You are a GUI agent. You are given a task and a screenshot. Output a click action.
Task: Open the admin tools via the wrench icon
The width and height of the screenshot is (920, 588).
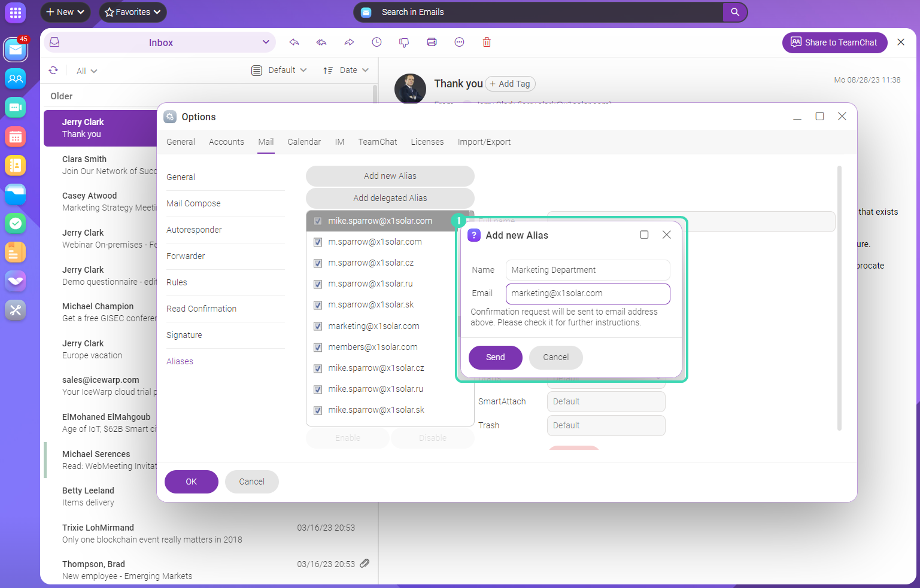(15, 310)
